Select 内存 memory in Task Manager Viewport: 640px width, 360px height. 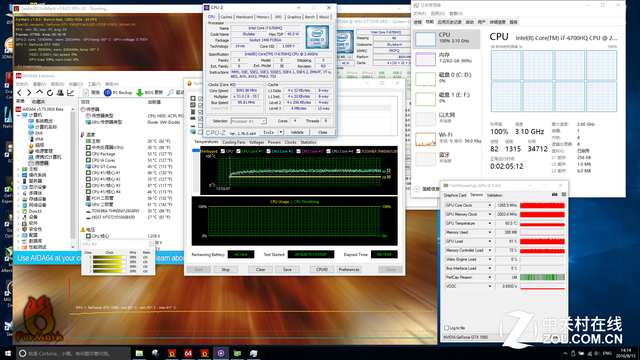[447, 59]
